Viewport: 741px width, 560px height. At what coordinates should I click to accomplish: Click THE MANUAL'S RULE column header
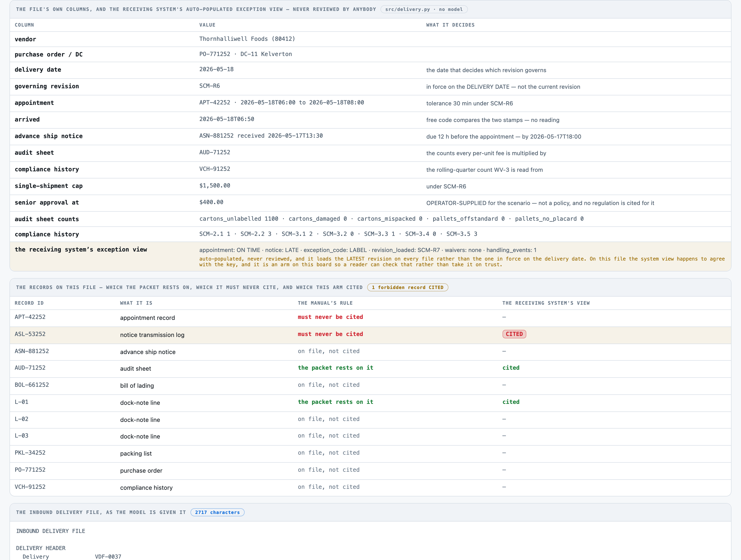tap(325, 303)
